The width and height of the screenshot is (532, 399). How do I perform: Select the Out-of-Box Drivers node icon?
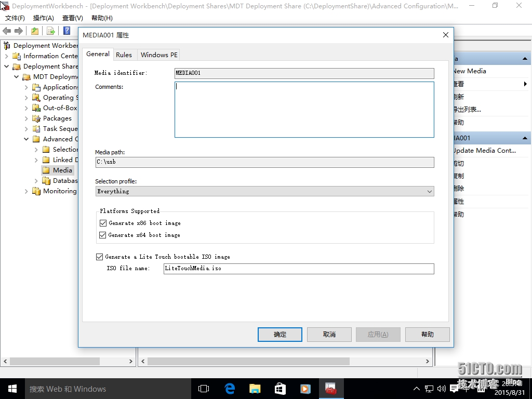pos(36,108)
